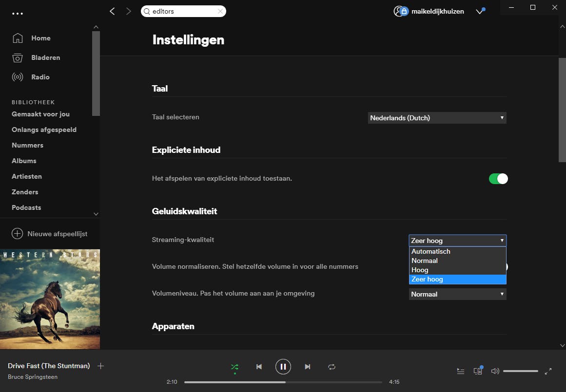Mute the volume speaker icon
Screen dimensions: 566x392
point(495,371)
